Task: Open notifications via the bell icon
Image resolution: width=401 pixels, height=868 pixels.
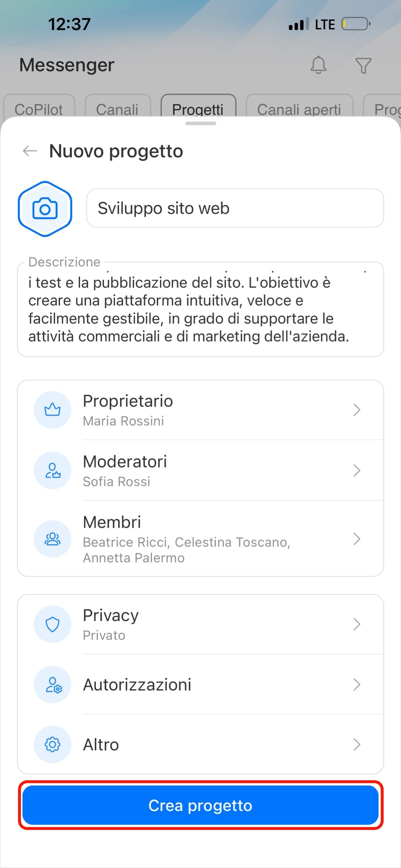Action: [318, 65]
